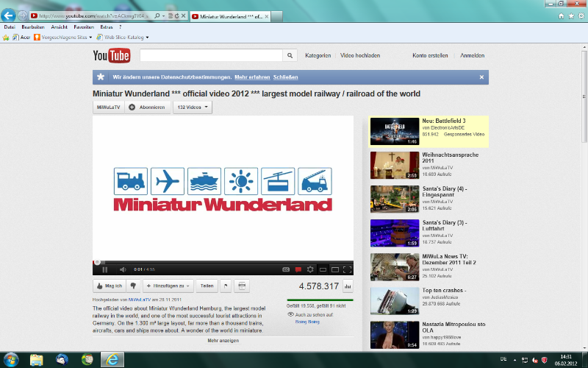This screenshot has height=368, width=588.
Task: Pause the video playback
Action: (x=104, y=269)
